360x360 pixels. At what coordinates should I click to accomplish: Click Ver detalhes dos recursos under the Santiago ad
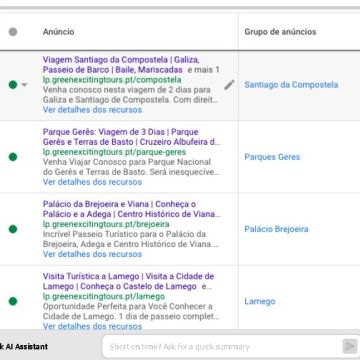click(x=92, y=110)
